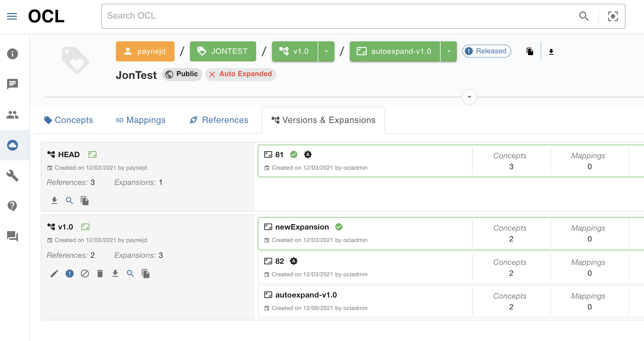Toggle the blue release badge under v1.0

(70, 274)
